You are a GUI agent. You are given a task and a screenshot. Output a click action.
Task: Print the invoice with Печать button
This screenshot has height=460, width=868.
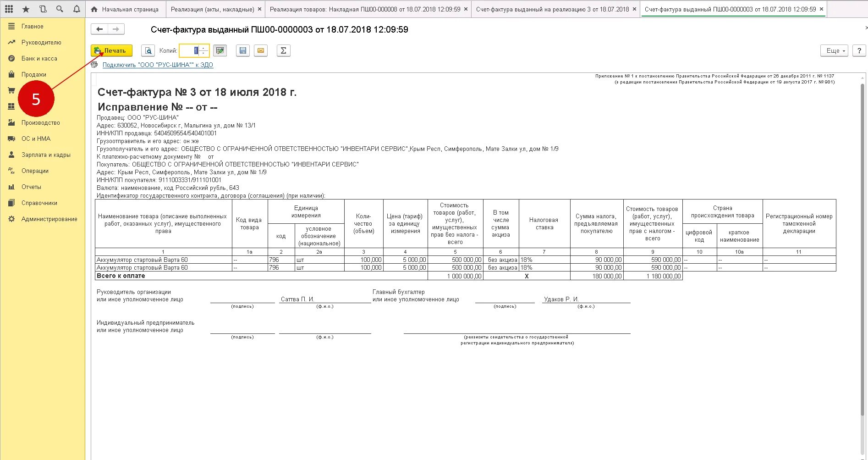111,50
